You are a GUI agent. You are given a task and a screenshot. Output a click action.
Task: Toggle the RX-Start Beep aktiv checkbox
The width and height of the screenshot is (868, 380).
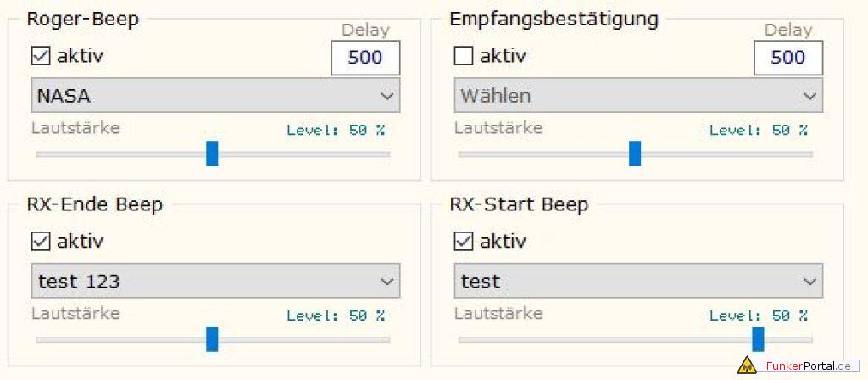point(464,242)
